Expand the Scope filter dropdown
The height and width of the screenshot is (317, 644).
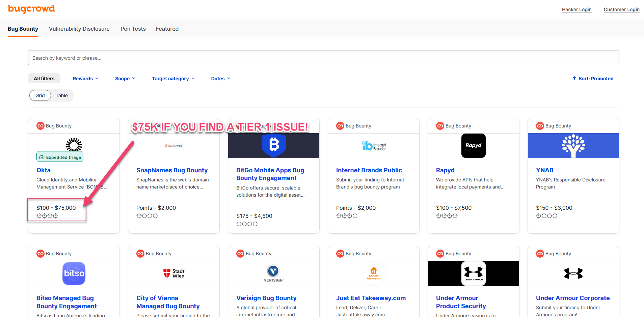(125, 79)
